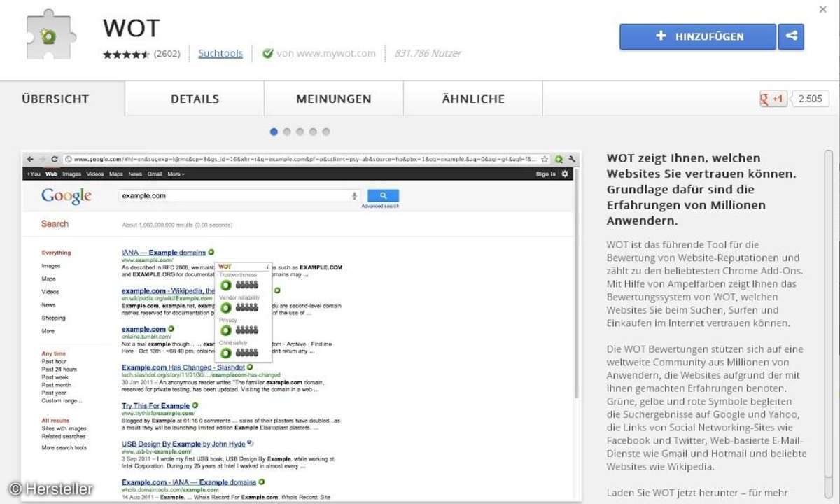The width and height of the screenshot is (840, 504).
Task: Switch to the DETAILS tab
Action: point(195,99)
